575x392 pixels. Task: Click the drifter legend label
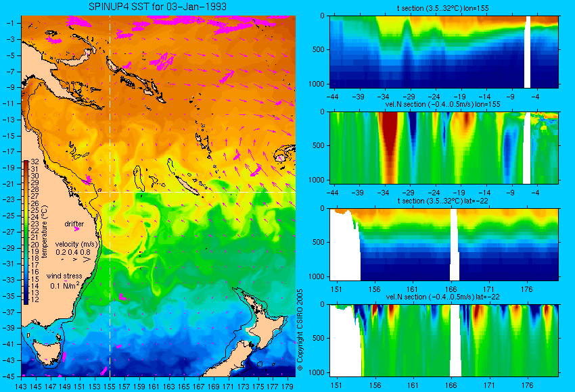click(x=74, y=224)
